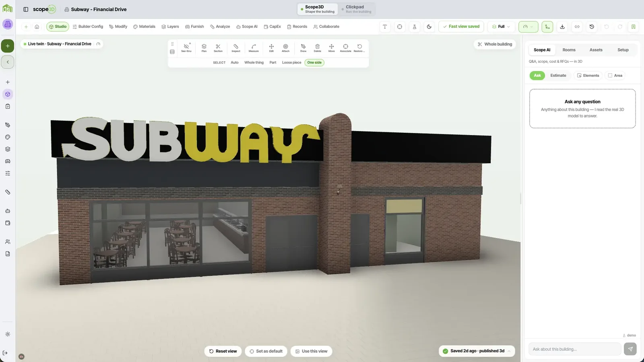Set selection mode to One side

click(x=314, y=63)
